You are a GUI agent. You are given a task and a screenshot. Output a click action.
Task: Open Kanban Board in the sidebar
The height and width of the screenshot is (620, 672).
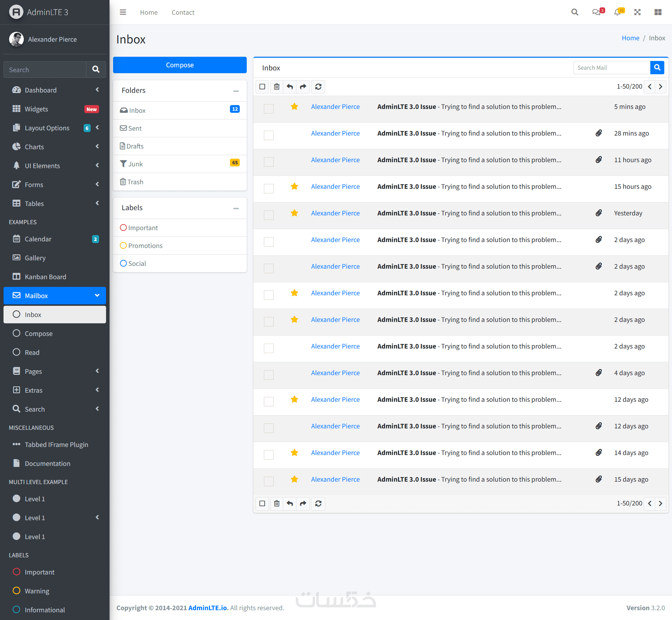point(45,277)
